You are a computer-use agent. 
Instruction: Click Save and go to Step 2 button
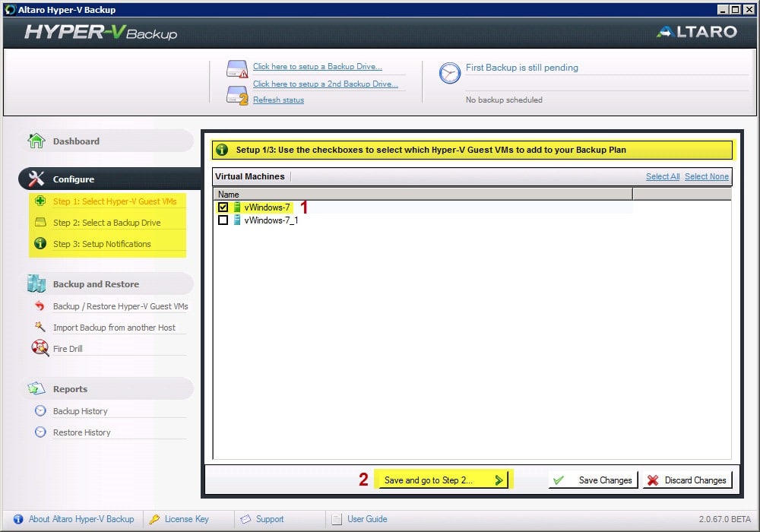pos(443,480)
